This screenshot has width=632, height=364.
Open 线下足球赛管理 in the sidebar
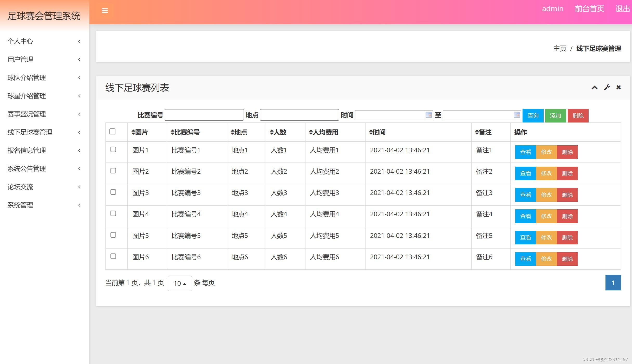click(30, 132)
